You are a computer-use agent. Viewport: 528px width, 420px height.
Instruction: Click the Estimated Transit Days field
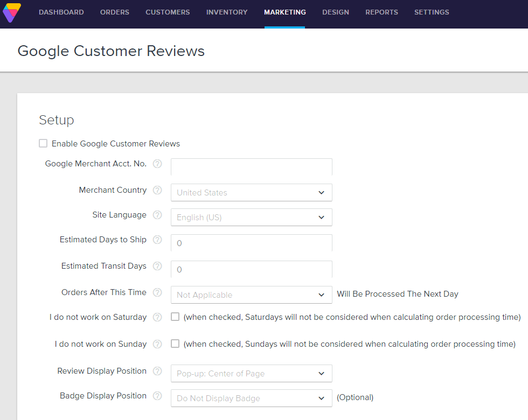(x=252, y=269)
